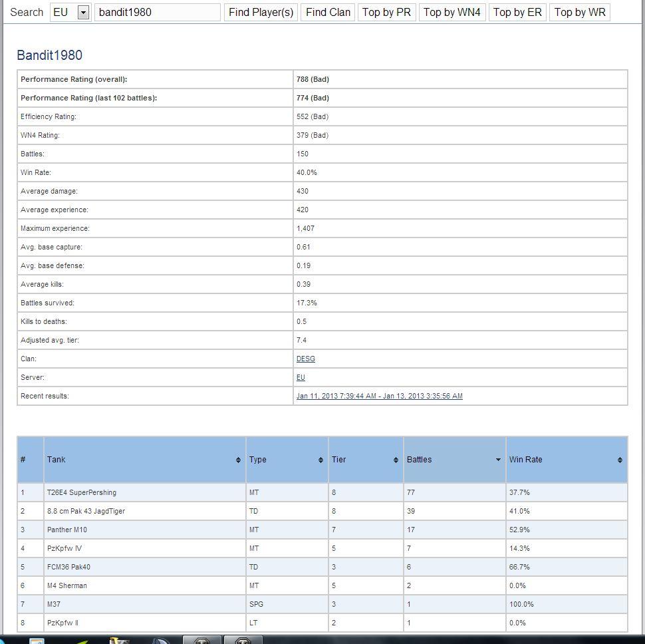Click the 37.7% win rate cell
645x644 pixels.
(567, 492)
